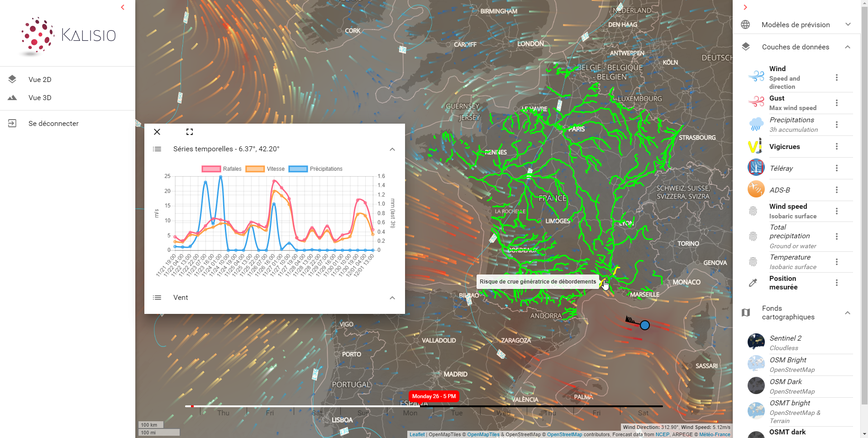Collapse the Vent section in panel
The height and width of the screenshot is (438, 868).
coord(392,298)
